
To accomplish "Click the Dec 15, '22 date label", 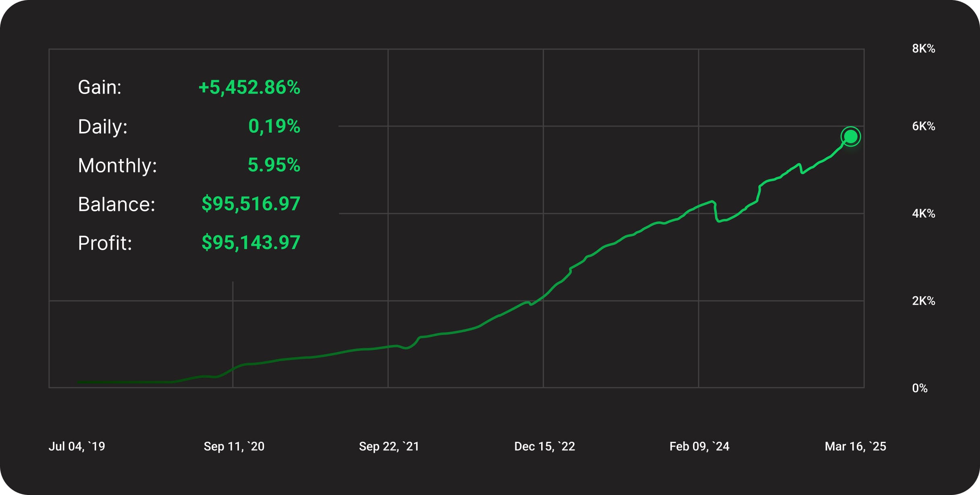I will click(544, 446).
